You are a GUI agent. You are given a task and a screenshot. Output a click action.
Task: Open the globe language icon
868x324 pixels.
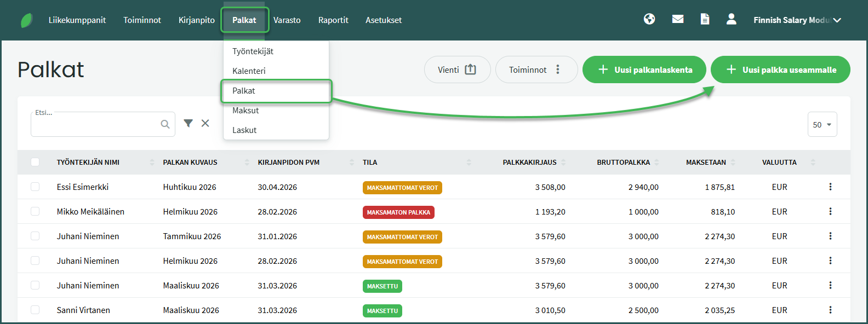pos(649,19)
